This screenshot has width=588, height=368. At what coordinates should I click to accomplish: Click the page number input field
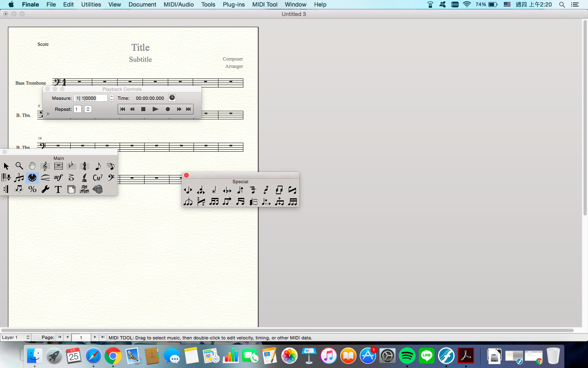pyautogui.click(x=81, y=338)
